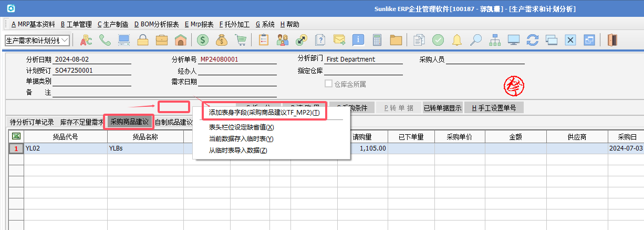Viewport: 644px width, 230px height.
Task: Select 当前数据存入临时表 from the context menu
Action: point(241,139)
